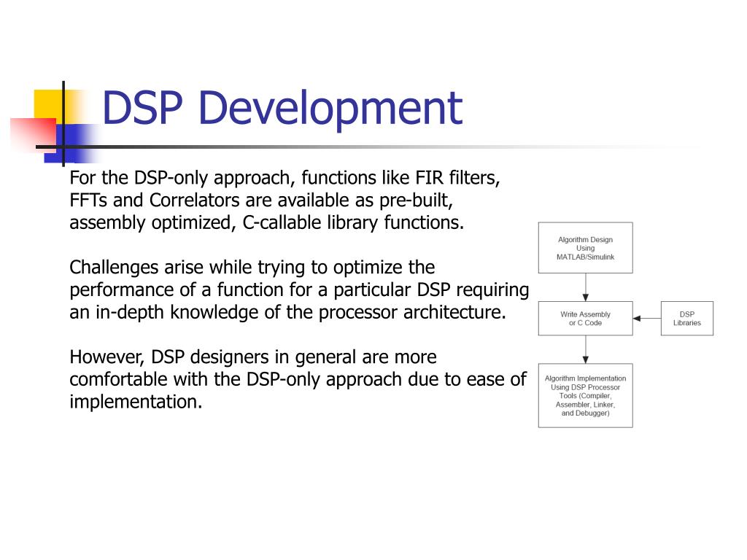The height and width of the screenshot is (560, 747).
Task: Select the 'Write Assembly or C Code' box
Action: click(586, 318)
